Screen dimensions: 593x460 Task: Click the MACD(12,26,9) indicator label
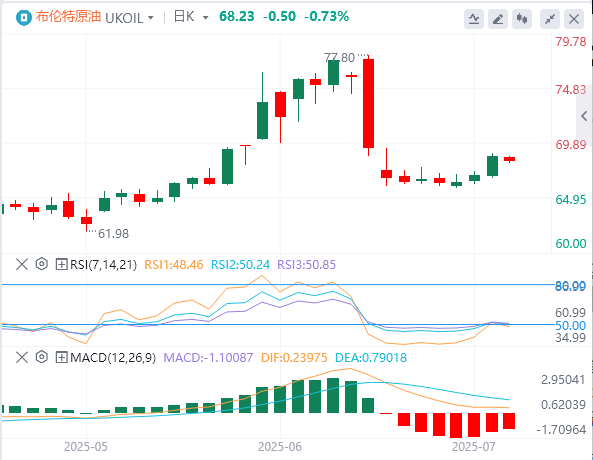(113, 357)
